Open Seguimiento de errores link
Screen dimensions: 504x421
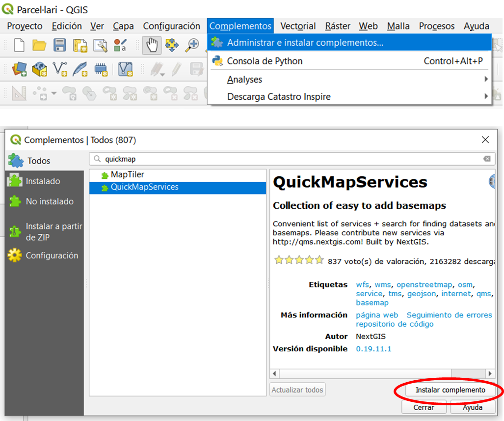pos(449,315)
